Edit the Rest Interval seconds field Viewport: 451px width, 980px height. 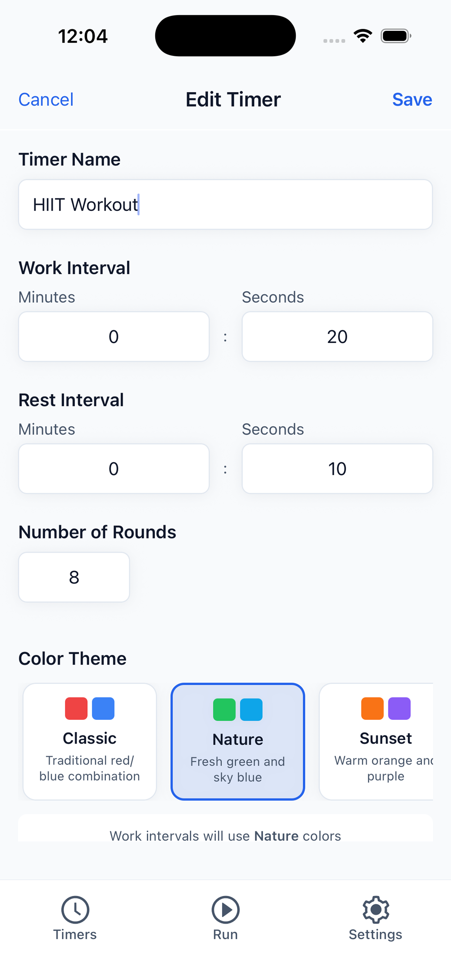coord(337,469)
